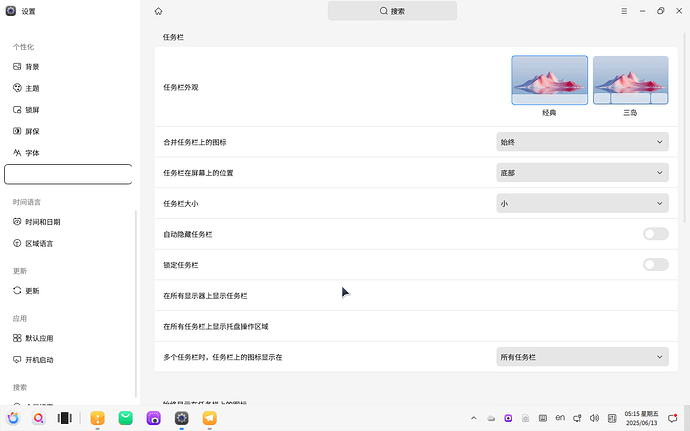Select 时间和日期 in sidebar
Image resolution: width=690 pixels, height=431 pixels.
point(42,222)
